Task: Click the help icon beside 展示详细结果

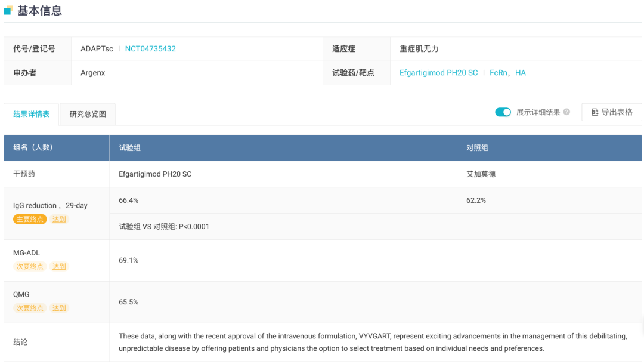Action: (x=566, y=112)
